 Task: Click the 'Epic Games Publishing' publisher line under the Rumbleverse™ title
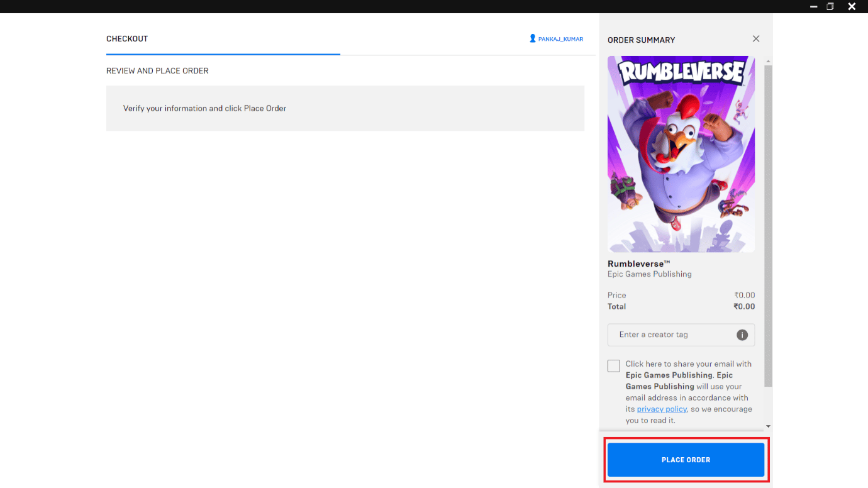(650, 274)
